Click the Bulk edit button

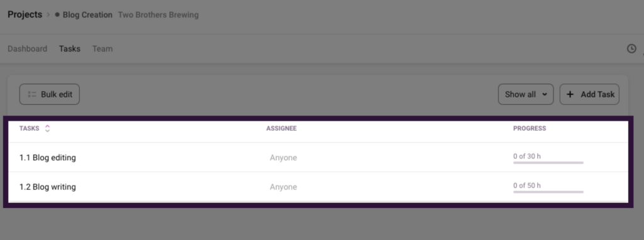coord(49,94)
